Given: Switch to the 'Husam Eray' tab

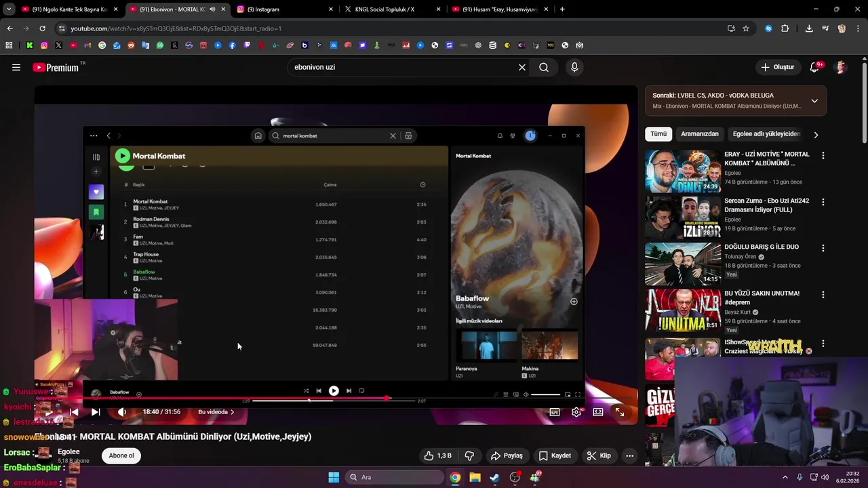Looking at the screenshot, I should [499, 9].
